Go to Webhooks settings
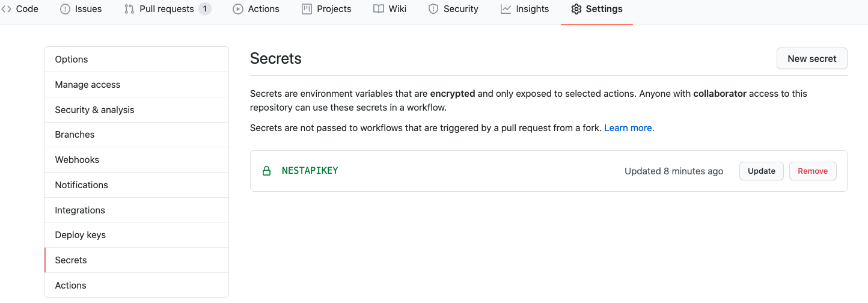This screenshot has width=868, height=303. point(77,159)
